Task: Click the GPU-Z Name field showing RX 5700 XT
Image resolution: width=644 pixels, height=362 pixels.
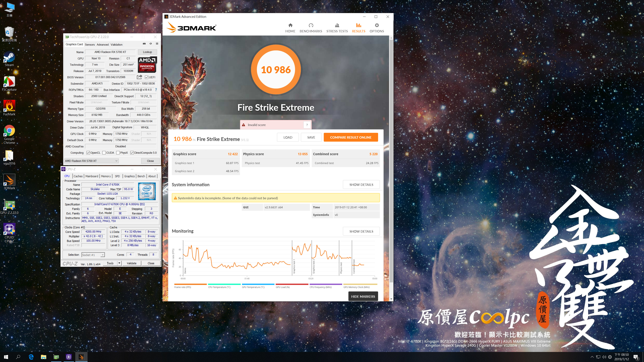Action: (110, 52)
